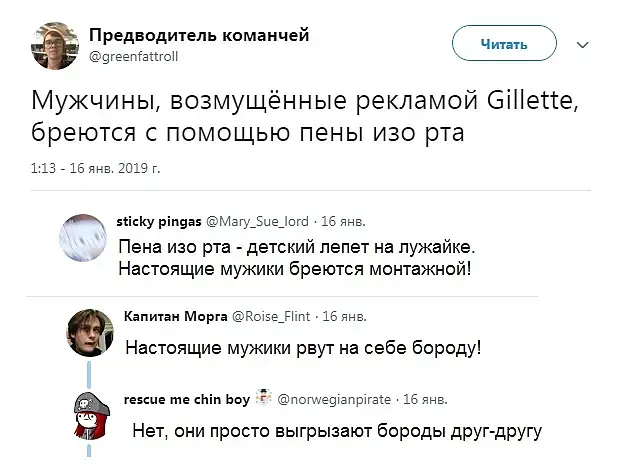Open the Предводитель команчей display name link
This screenshot has width=624, height=472.
click(199, 35)
